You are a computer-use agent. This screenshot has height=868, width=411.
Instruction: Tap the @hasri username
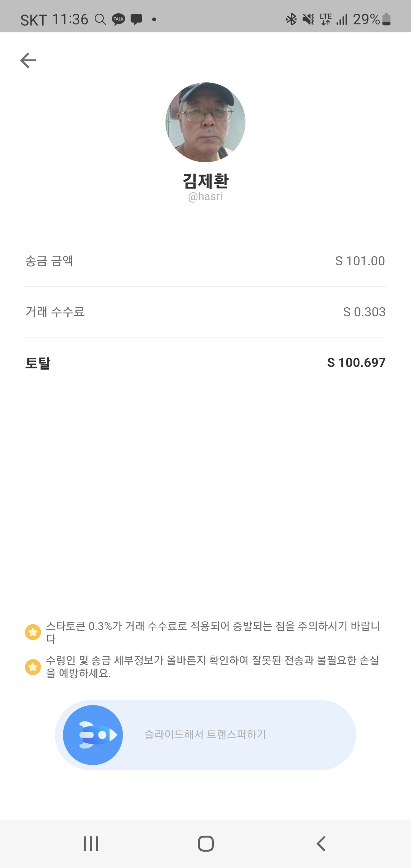(205, 197)
